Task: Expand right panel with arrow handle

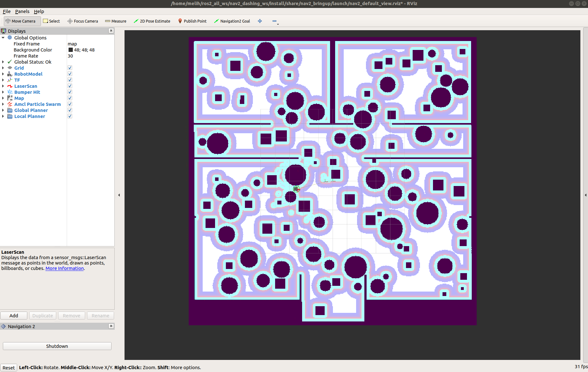Action: pos(585,195)
